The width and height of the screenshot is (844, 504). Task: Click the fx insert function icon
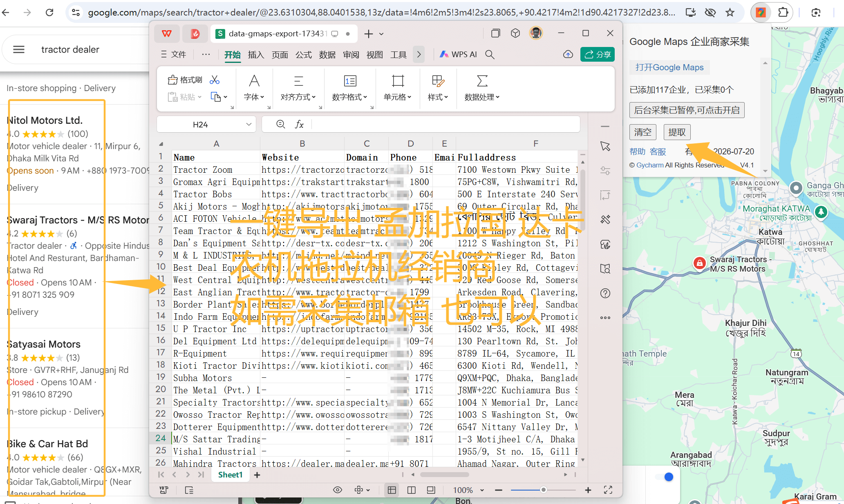(299, 125)
